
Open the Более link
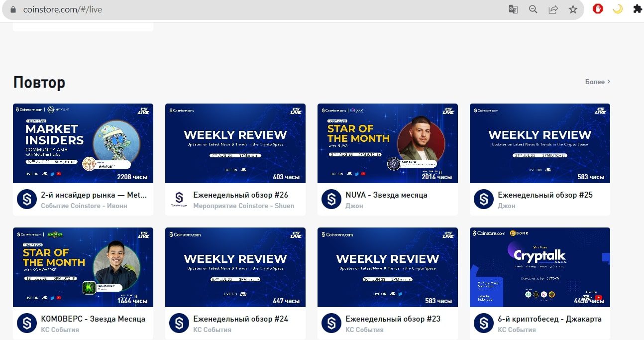tap(598, 82)
